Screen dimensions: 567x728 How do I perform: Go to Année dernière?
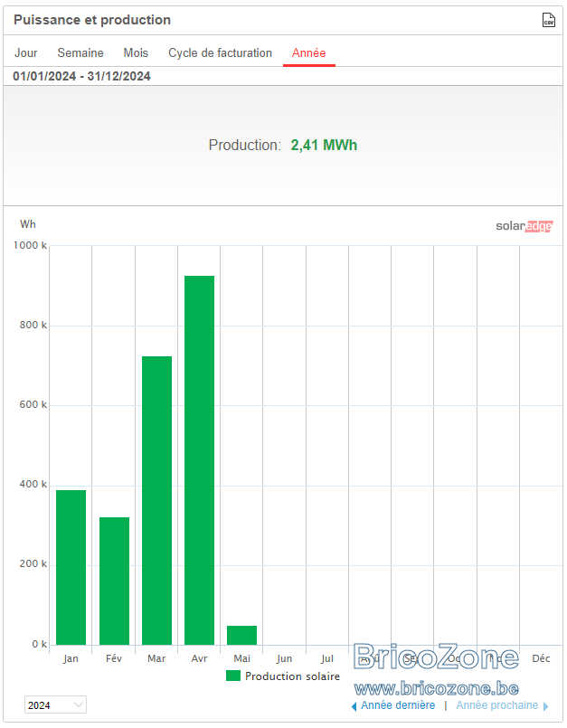click(x=398, y=705)
